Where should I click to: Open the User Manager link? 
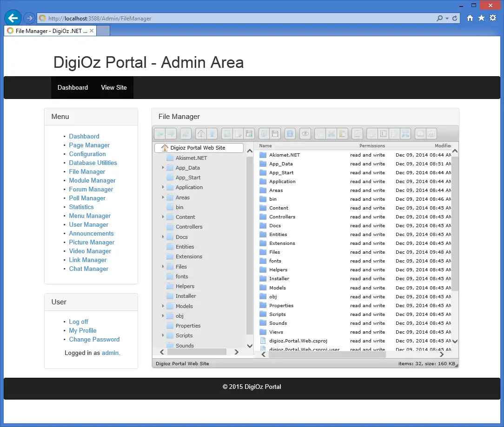[89, 224]
